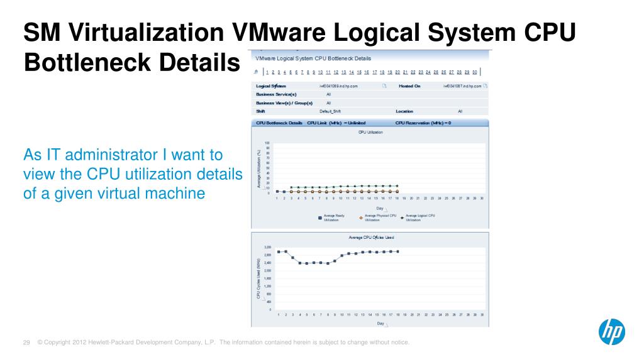This screenshot has width=644, height=362.
Task: Go to day 5 link in page strip
Action: 291,72
